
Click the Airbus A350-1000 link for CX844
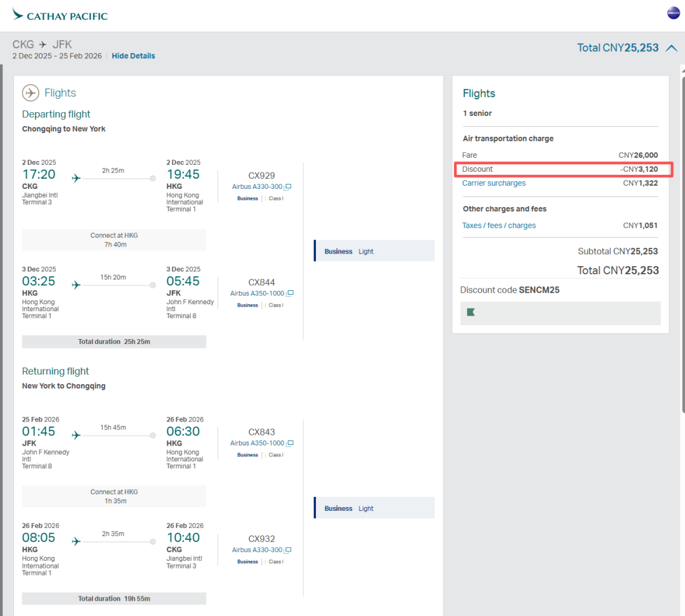pyautogui.click(x=257, y=294)
